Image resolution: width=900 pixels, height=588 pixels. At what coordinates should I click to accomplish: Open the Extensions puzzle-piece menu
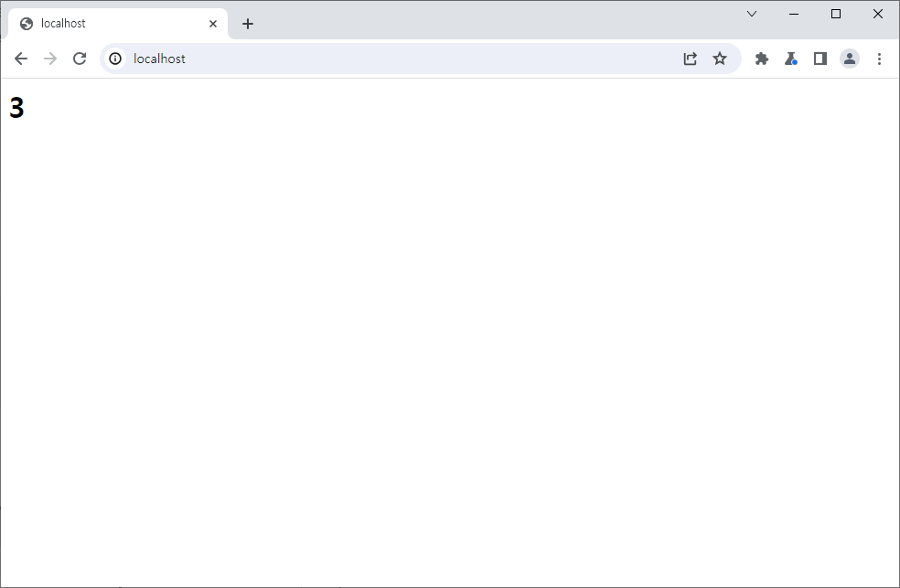[x=762, y=59]
